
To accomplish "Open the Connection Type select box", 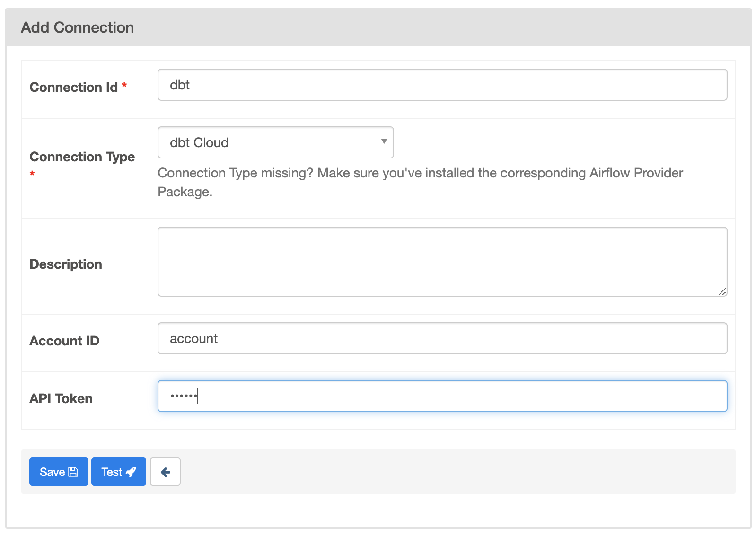I will [x=275, y=142].
